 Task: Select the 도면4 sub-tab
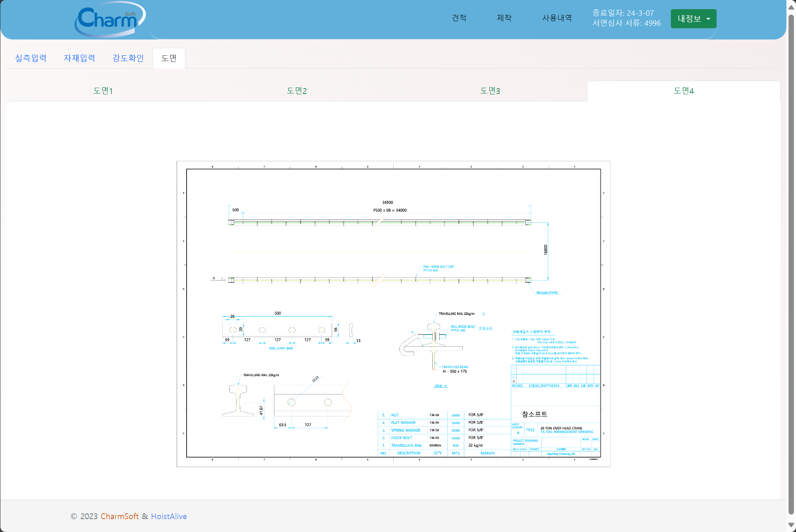tap(683, 91)
